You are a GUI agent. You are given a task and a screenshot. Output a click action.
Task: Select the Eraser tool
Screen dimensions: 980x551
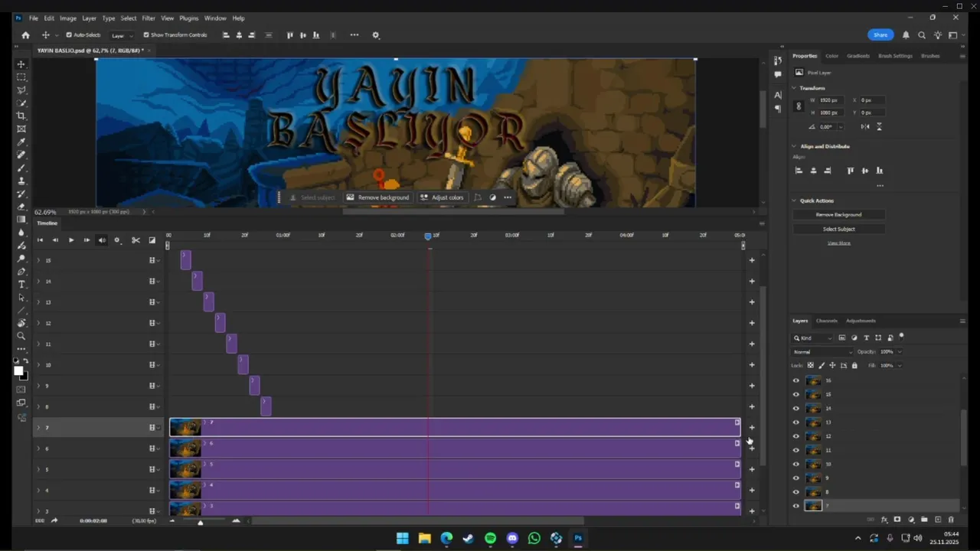pos(21,207)
